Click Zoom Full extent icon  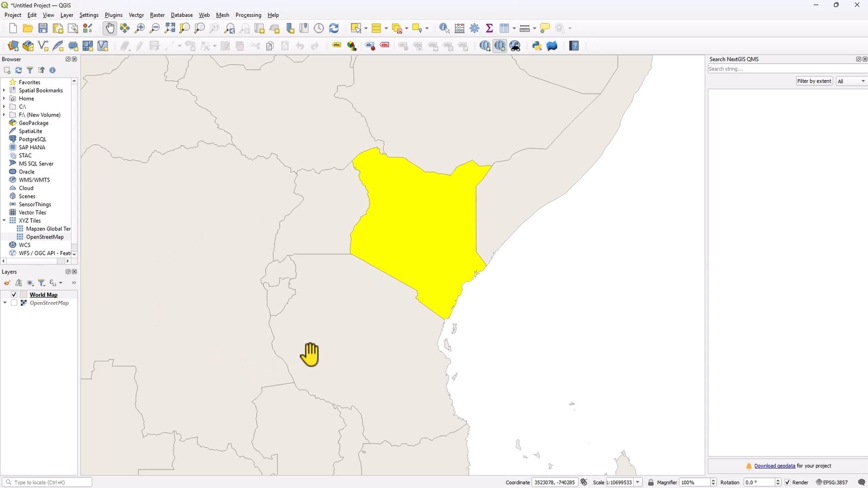(171, 28)
